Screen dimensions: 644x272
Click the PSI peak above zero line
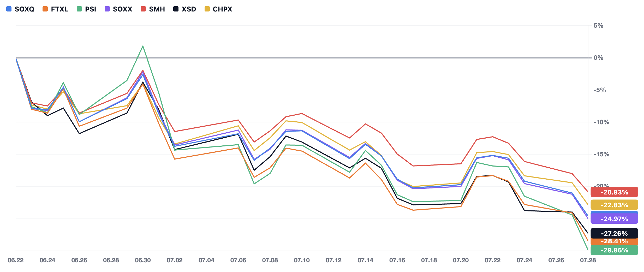coord(143,46)
